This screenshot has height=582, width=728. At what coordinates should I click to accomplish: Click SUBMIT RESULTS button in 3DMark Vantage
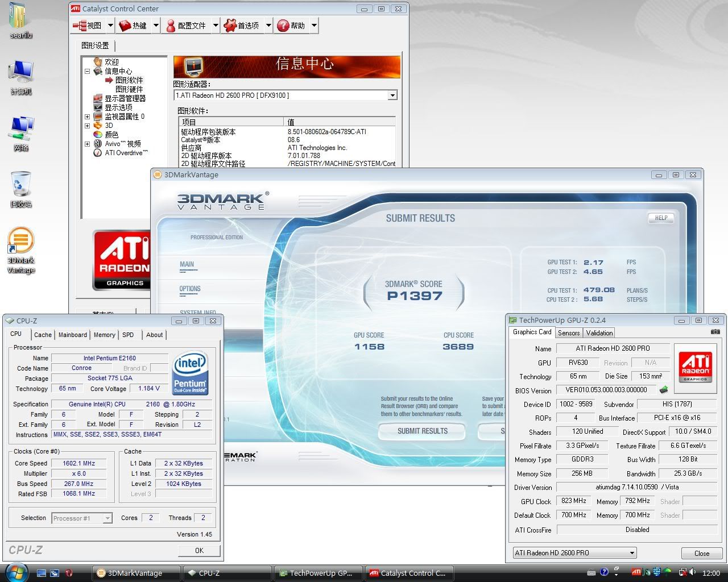click(422, 431)
